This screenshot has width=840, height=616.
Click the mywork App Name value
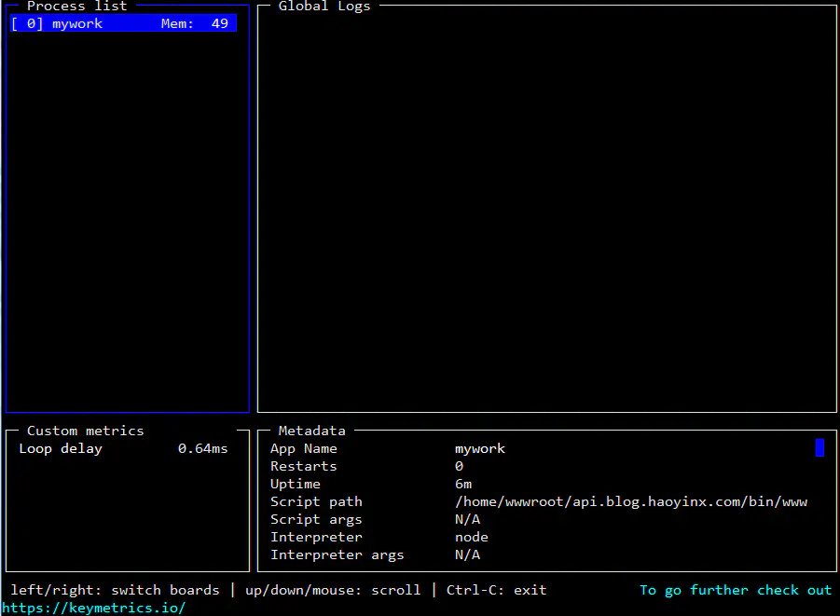coord(480,448)
